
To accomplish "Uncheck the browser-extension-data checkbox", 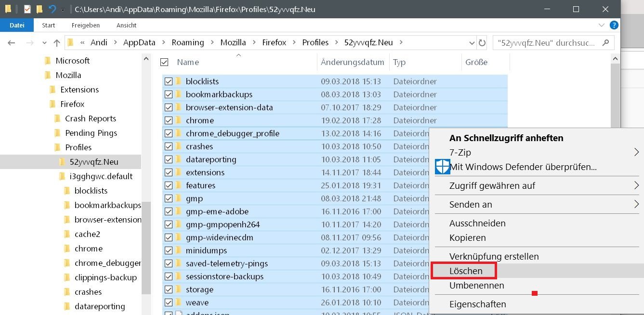I will pyautogui.click(x=168, y=107).
